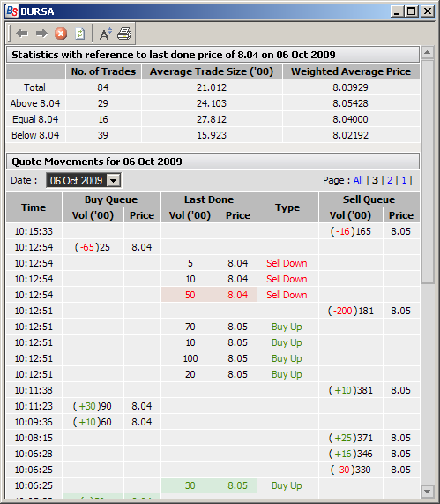Open the date dropdown showing 06 Oct 2009
The image size is (440, 504).
83,180
